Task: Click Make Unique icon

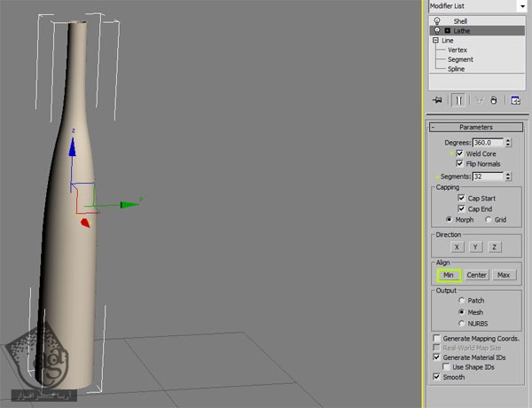Action: pyautogui.click(x=480, y=101)
